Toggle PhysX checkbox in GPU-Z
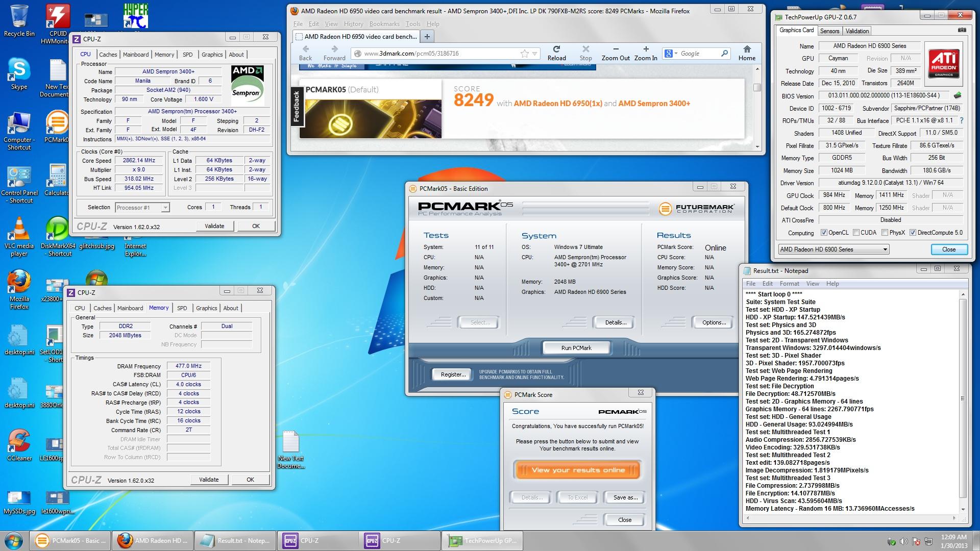Viewport: 980px width, 551px height. 885,233
